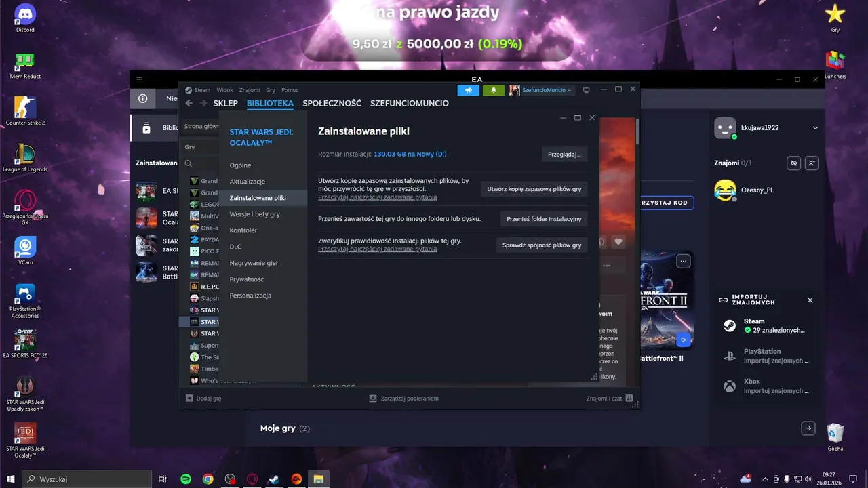This screenshot has width=868, height=488.
Task: Play Battlefront II with blue play button
Action: (x=684, y=340)
